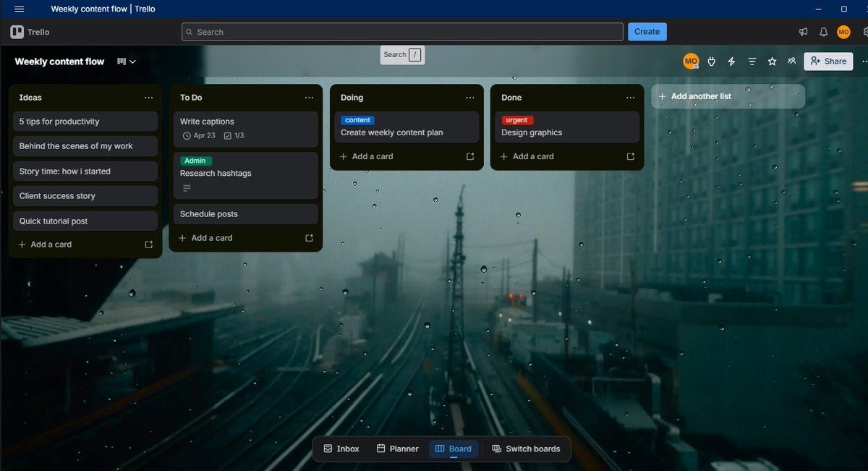
Task: Toggle the content label on Create weekly content plan
Action: click(x=357, y=120)
